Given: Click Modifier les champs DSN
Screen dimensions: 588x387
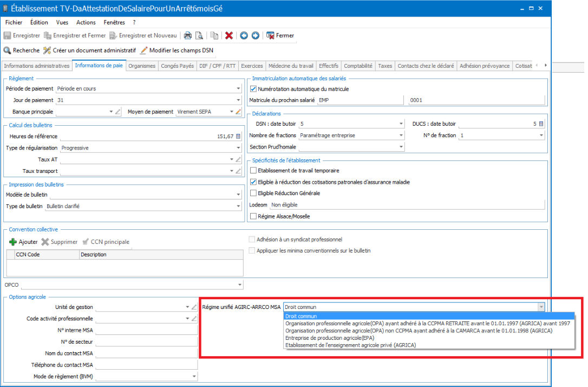Looking at the screenshot, I should (x=177, y=50).
